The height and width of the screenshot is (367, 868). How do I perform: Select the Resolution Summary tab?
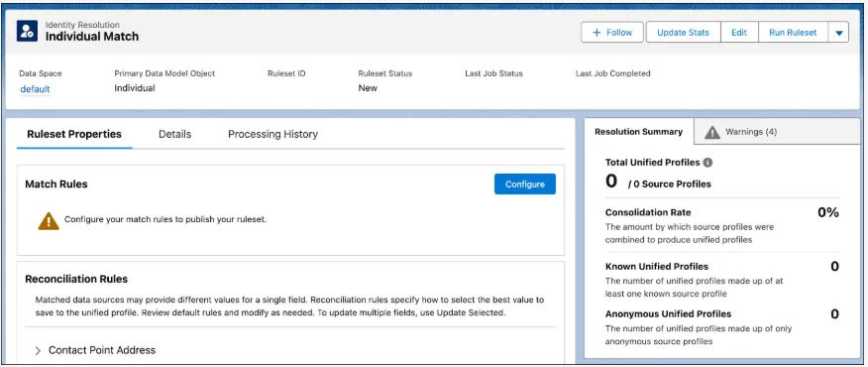638,132
